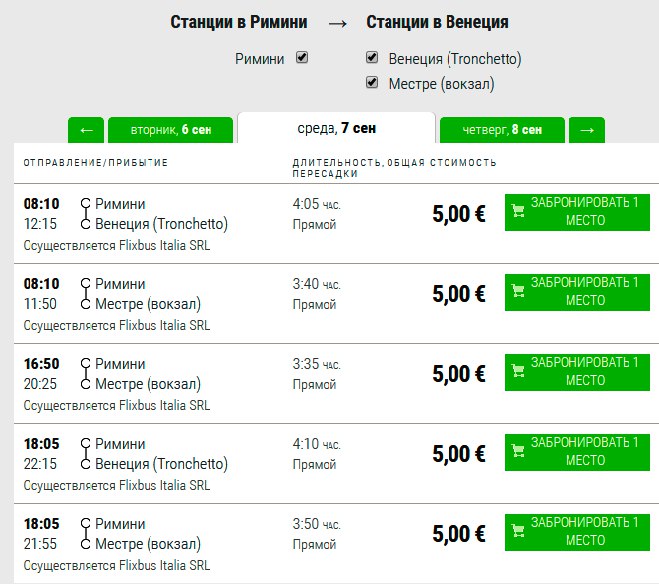Uncheck the Римини station checkbox
This screenshot has width=659, height=584.
302,57
